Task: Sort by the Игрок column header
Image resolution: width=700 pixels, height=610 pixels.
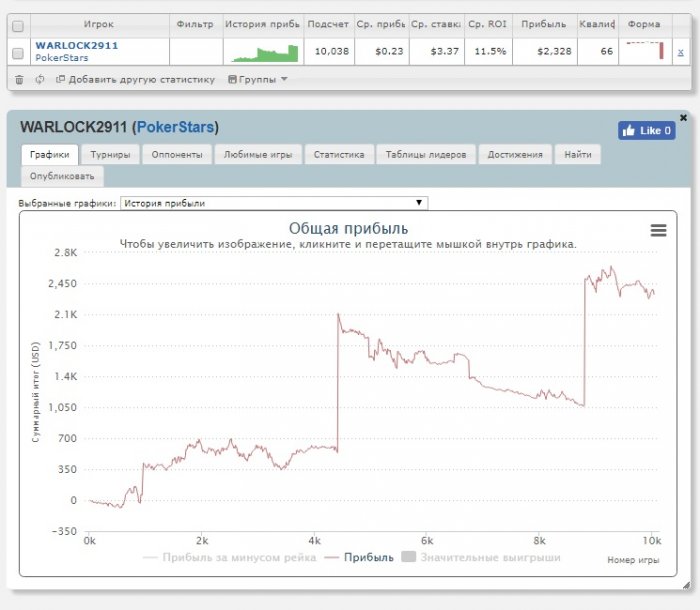Action: 99,24
